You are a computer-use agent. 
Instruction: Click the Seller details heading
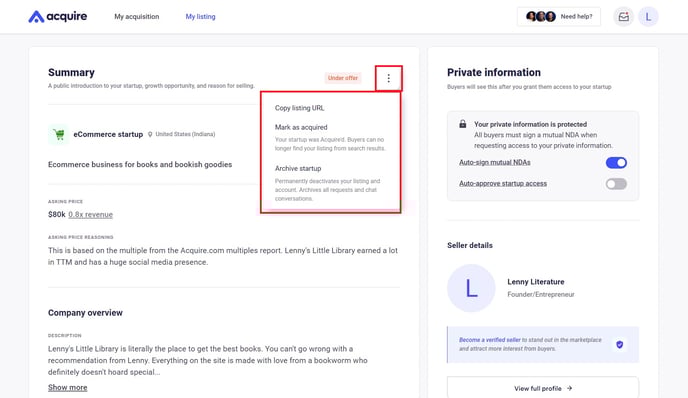click(469, 245)
